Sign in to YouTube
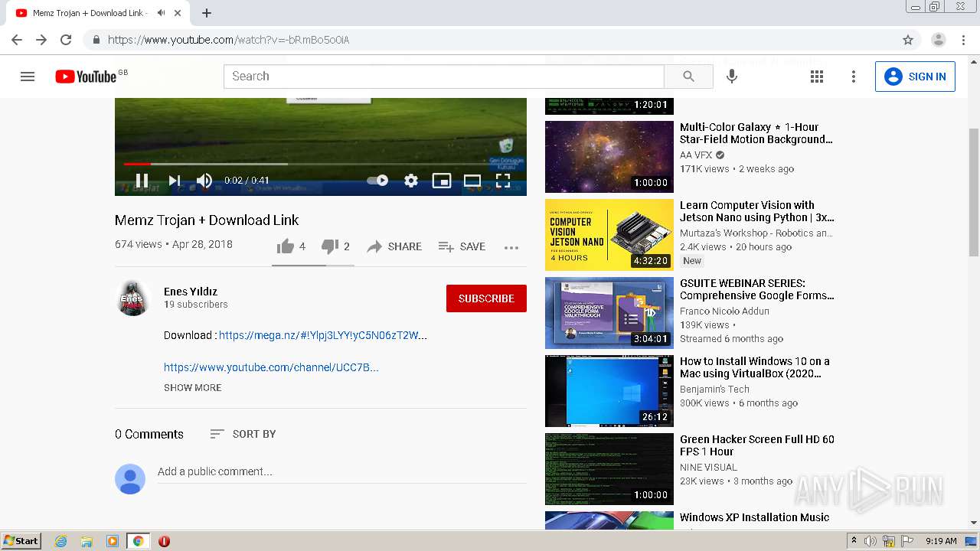The image size is (980, 551). [915, 77]
